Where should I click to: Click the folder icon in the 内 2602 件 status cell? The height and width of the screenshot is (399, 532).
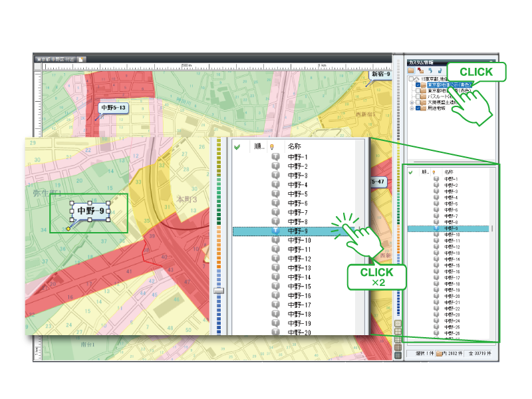pyautogui.click(x=439, y=354)
